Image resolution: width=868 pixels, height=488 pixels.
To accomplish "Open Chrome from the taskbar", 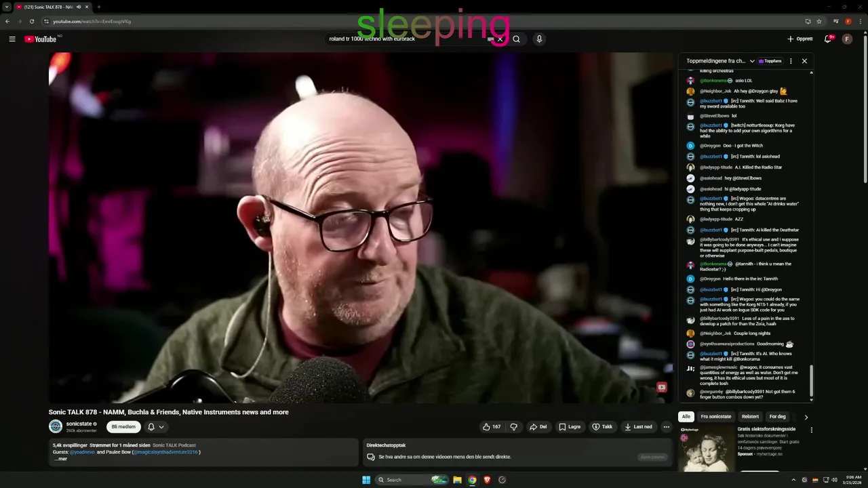I will (x=472, y=480).
